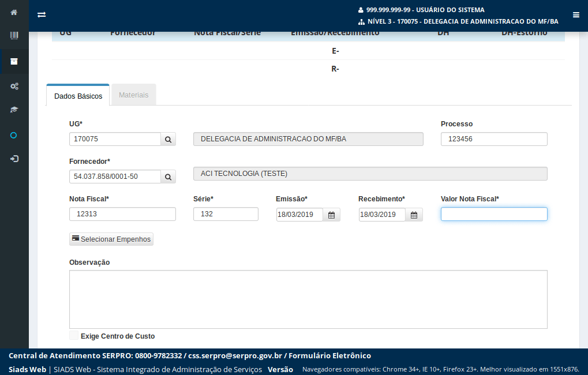
Task: Click inside the Observação text area
Action: 308,299
